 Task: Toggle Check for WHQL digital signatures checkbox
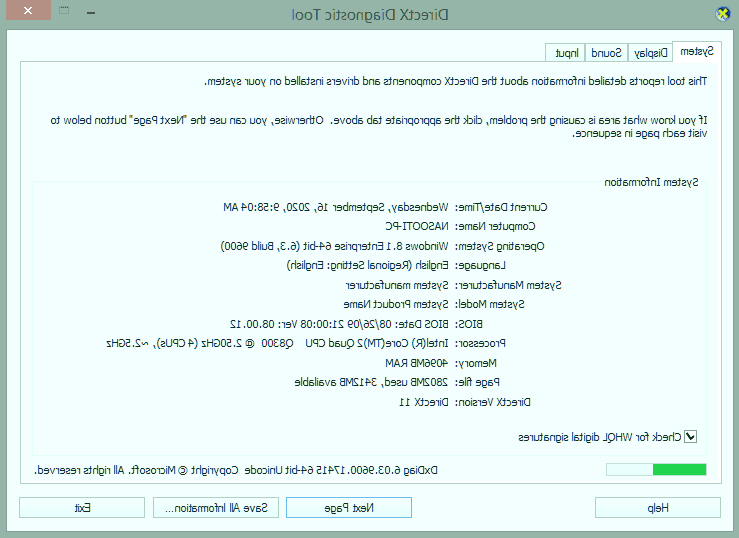click(689, 436)
